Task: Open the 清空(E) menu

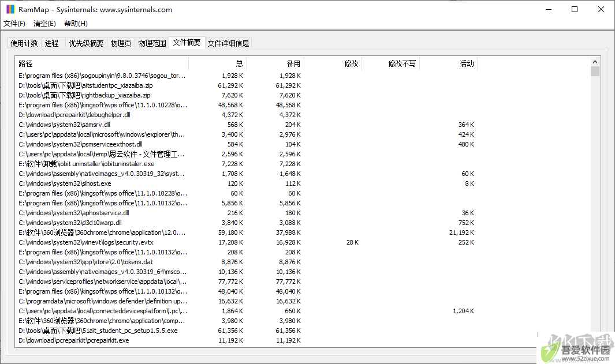Action: pos(44,24)
